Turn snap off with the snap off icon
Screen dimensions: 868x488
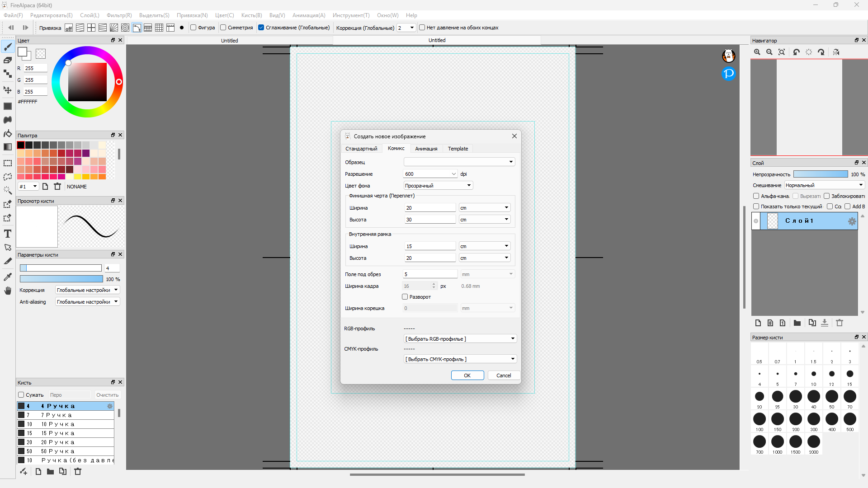[69, 28]
